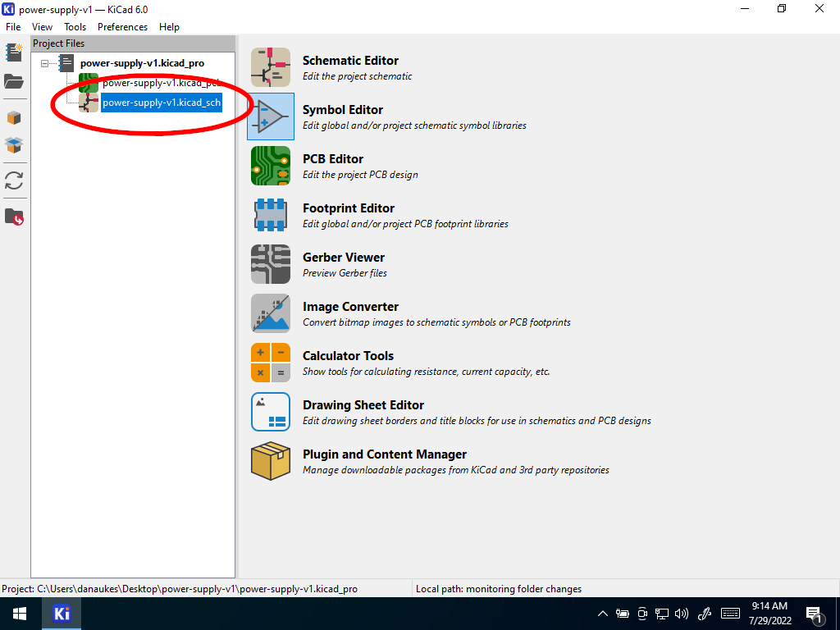Click the Footprint Editor title text
The height and width of the screenshot is (630, 840).
tap(348, 208)
